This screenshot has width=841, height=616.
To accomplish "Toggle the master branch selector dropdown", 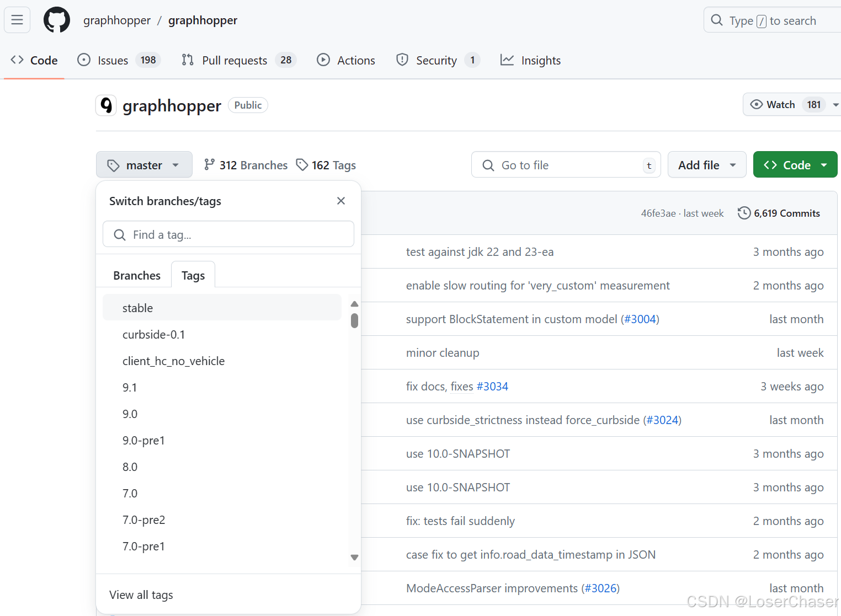I will [x=144, y=165].
